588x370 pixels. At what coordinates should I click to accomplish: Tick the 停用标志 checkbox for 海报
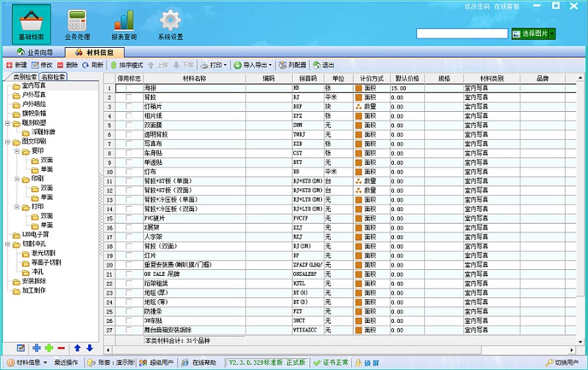[129, 88]
